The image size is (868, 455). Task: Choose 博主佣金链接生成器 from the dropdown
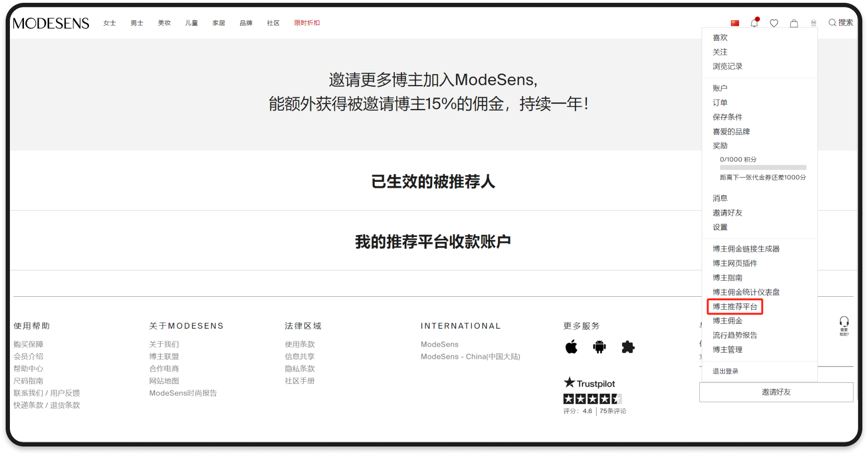click(x=746, y=249)
